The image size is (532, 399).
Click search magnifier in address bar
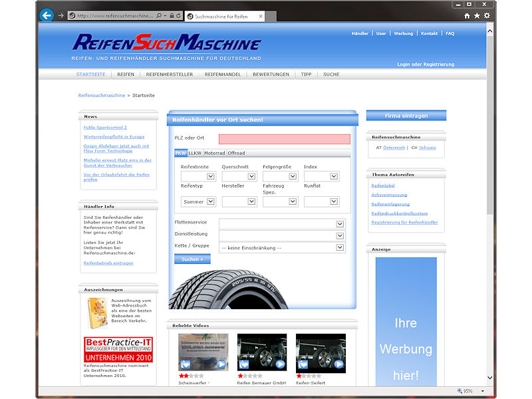click(x=159, y=15)
